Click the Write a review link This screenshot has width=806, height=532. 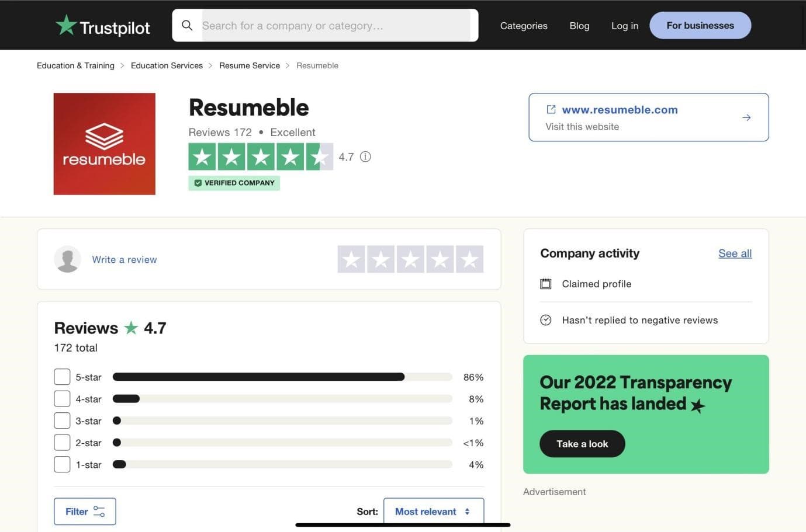tap(124, 260)
